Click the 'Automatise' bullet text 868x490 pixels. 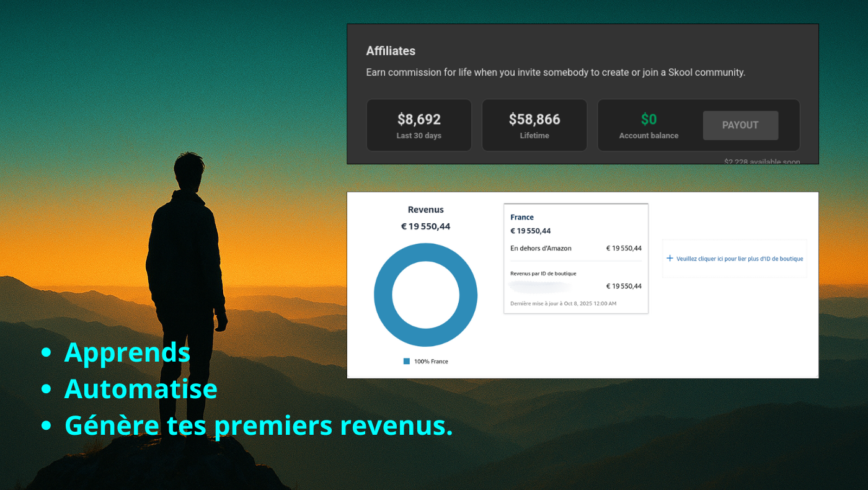point(141,389)
